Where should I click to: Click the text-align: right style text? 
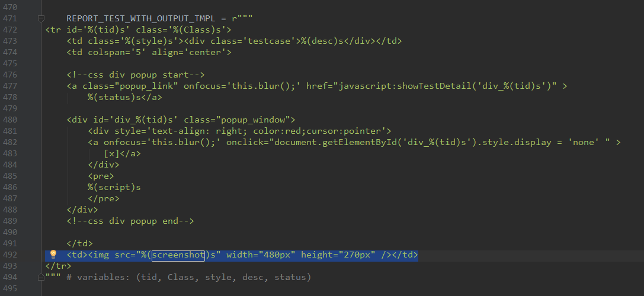click(200, 131)
